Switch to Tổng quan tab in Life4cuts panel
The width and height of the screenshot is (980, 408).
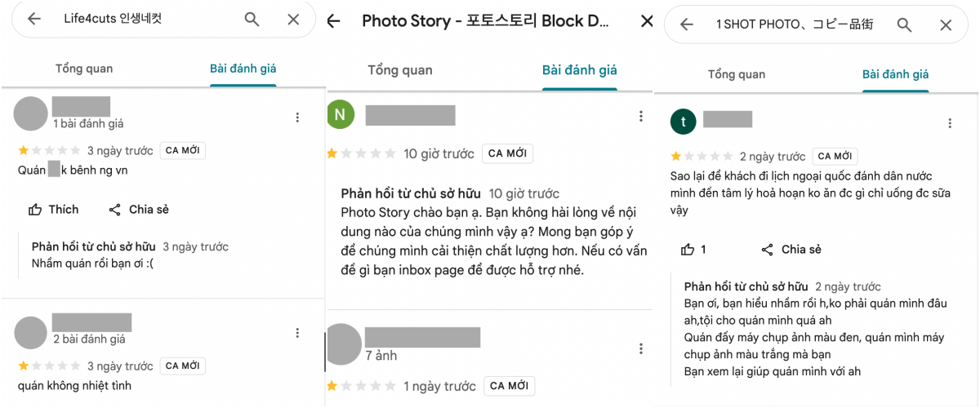(84, 69)
